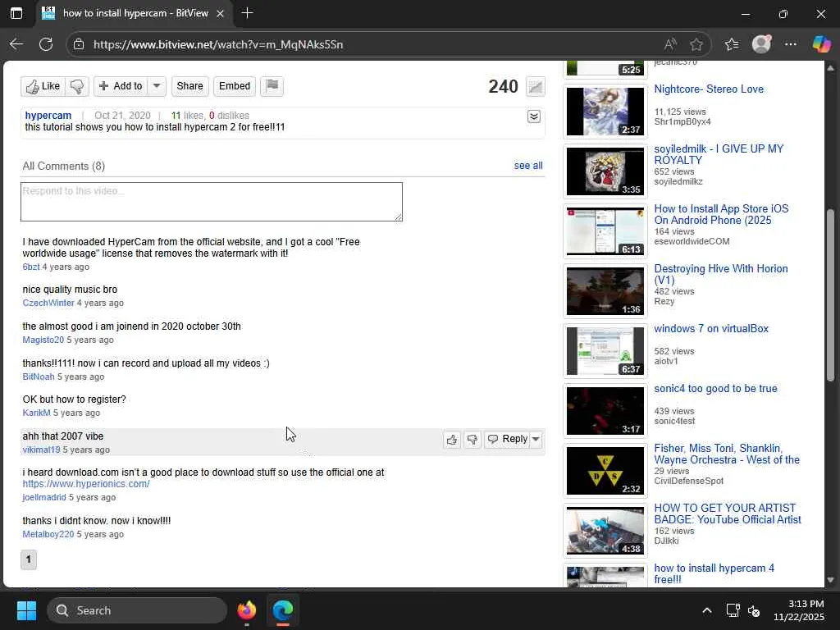Open How to Install App Store iOS video
This screenshot has width=840, height=630.
[721, 214]
